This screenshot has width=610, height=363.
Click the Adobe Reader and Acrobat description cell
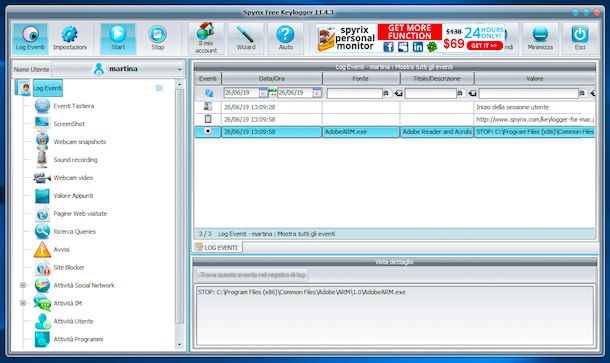tap(436, 132)
